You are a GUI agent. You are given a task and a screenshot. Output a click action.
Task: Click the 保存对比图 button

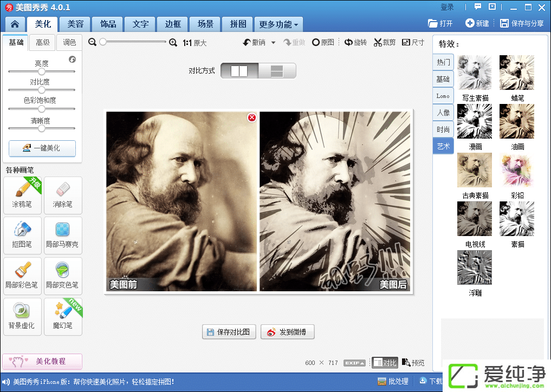tap(229, 332)
